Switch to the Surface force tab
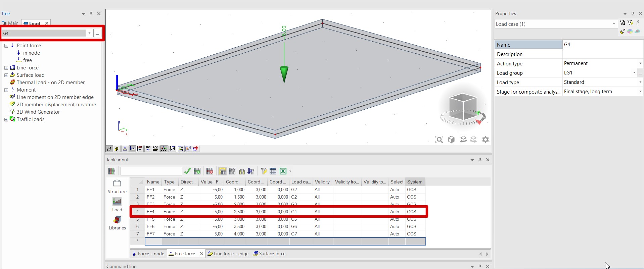The image size is (644, 269). coord(272,254)
